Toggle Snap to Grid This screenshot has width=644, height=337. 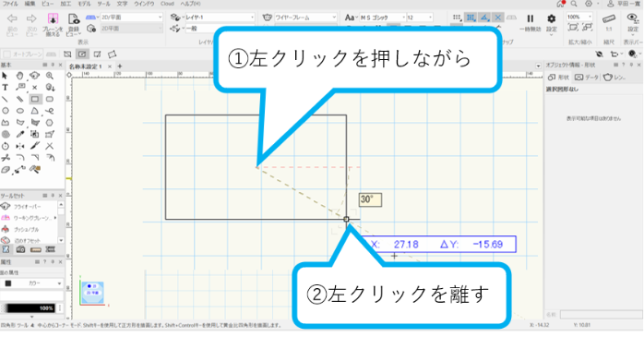(x=457, y=18)
